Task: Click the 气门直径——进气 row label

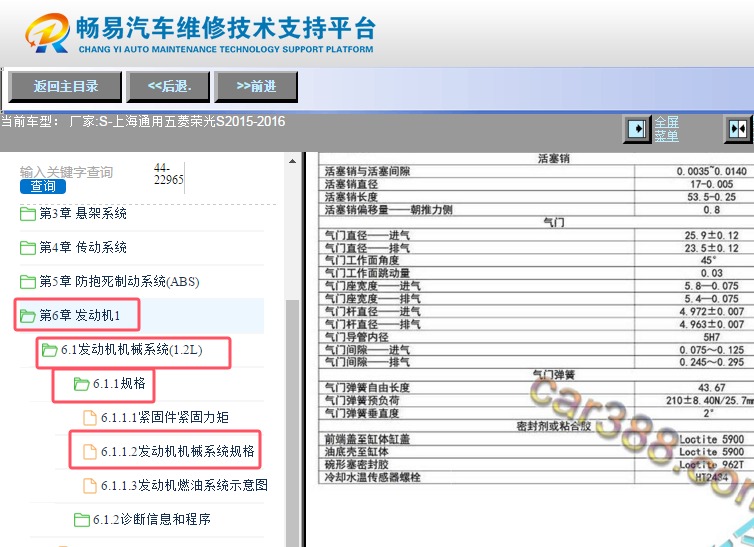Action: pyautogui.click(x=367, y=235)
